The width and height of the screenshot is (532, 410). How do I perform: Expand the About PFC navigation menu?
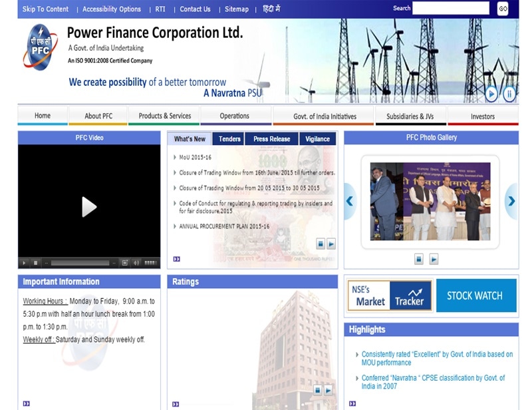click(x=98, y=116)
